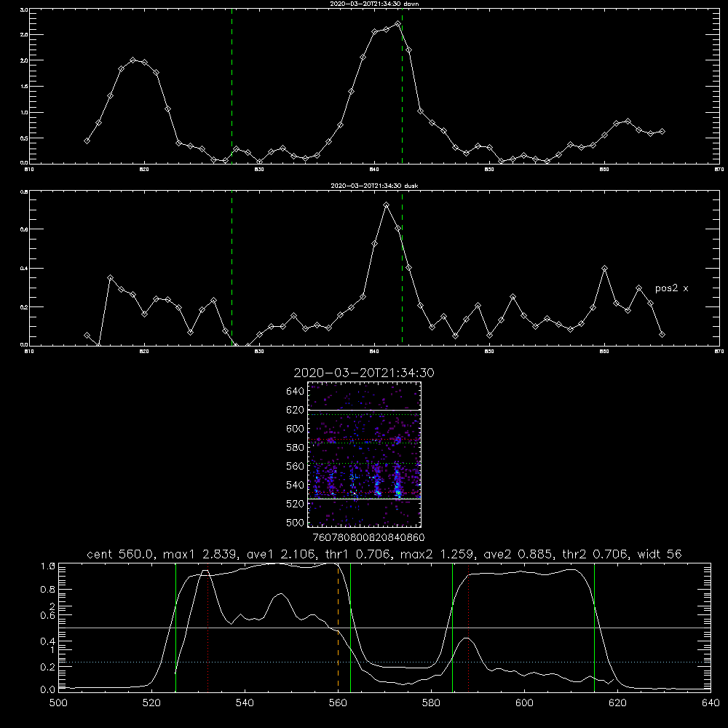Screen dimensions: 728x728
Task: Click the left green dashed line in dusk plot
Action: (232, 269)
